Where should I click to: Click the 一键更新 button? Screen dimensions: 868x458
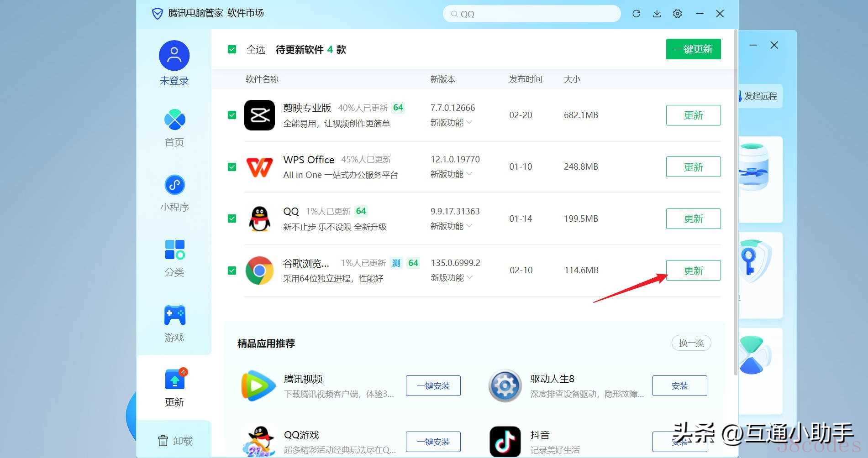pos(693,49)
